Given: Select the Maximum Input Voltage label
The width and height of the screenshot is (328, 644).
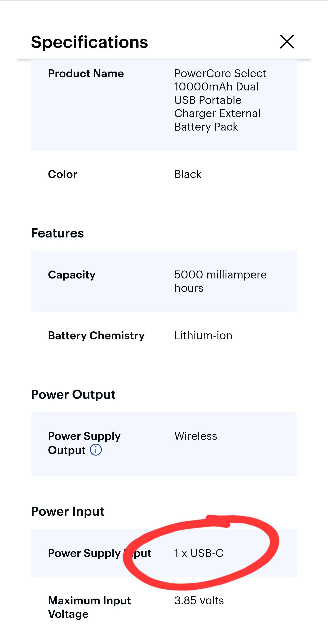Looking at the screenshot, I should point(89,607).
